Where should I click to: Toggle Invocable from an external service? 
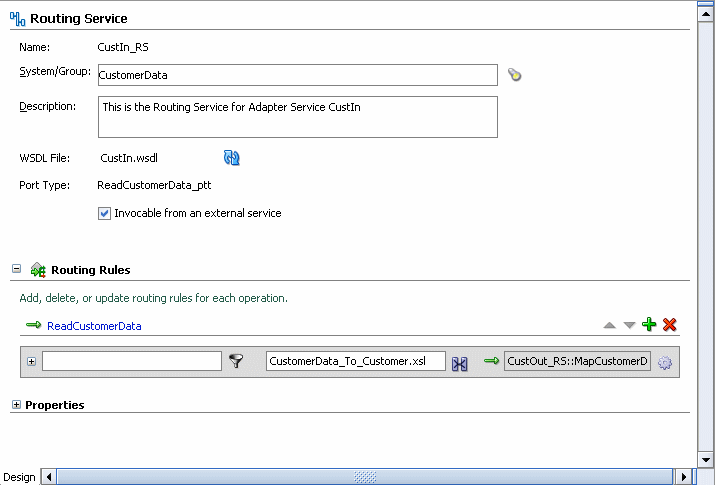click(x=104, y=213)
